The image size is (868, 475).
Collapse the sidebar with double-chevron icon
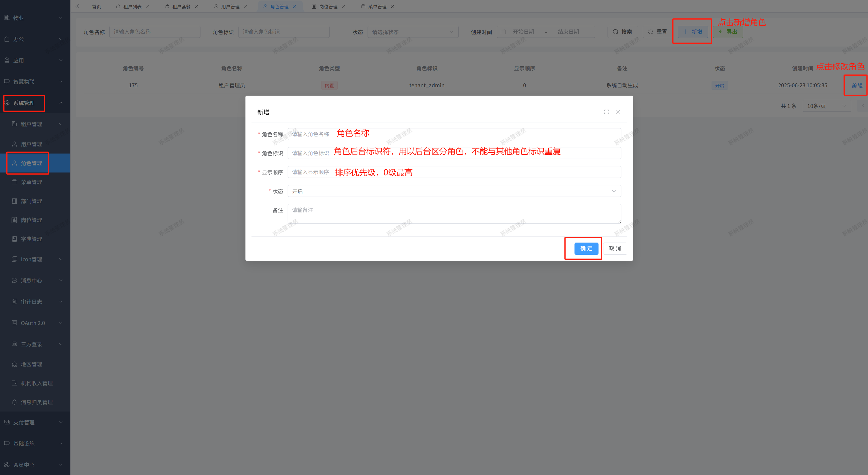(x=77, y=6)
